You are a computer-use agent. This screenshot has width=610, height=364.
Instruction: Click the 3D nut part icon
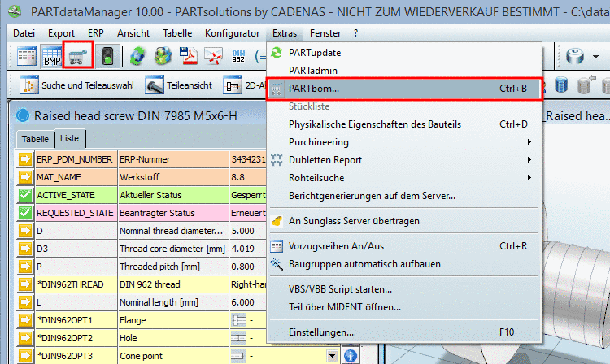coord(575,56)
